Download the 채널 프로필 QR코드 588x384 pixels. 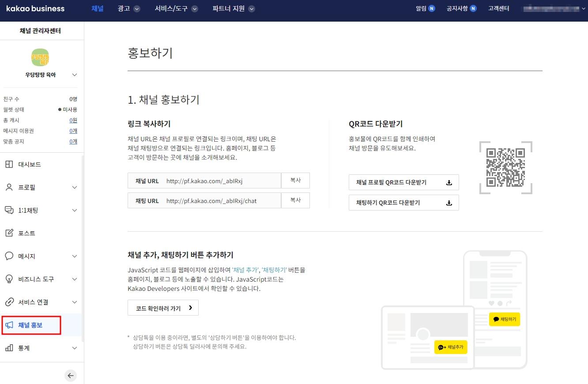[x=404, y=182]
